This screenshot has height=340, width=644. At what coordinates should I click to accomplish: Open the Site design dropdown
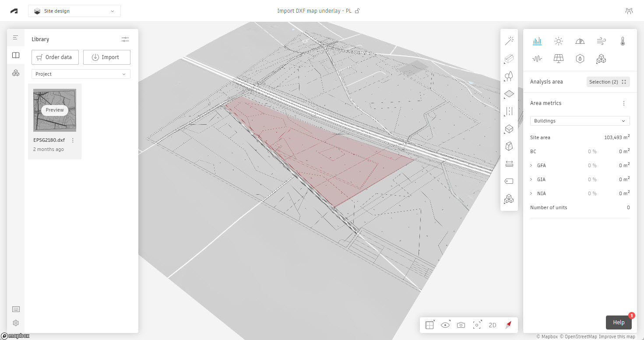click(x=74, y=11)
